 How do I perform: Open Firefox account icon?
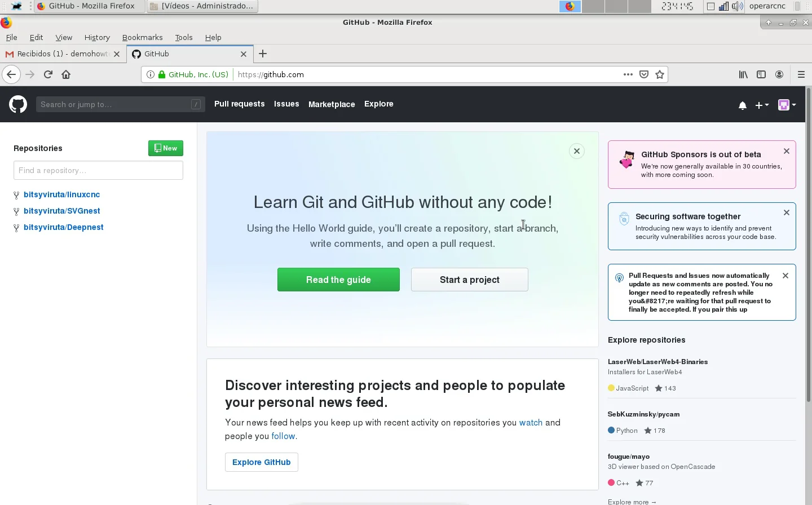[779, 74]
